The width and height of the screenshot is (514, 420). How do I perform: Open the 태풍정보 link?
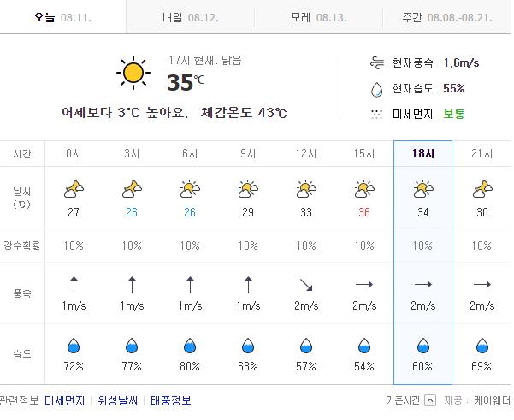point(171,400)
